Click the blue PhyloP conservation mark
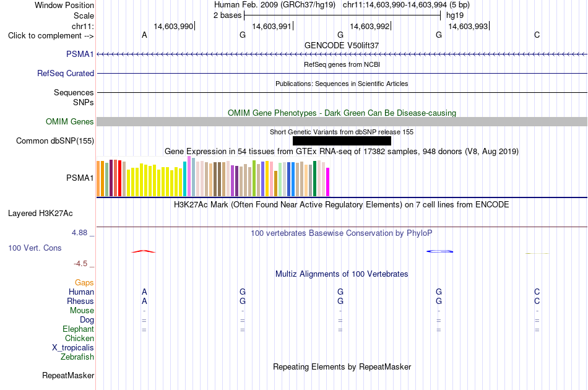The height and width of the screenshot is (390, 588). [x=439, y=251]
